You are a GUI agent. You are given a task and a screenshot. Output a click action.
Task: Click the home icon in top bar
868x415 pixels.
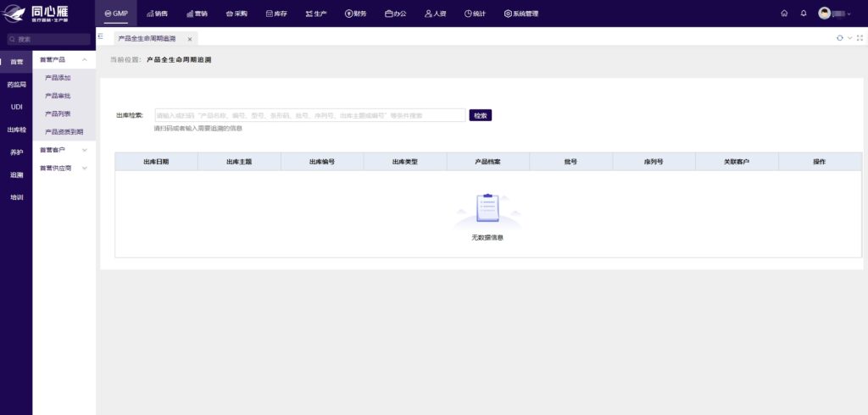(x=784, y=14)
